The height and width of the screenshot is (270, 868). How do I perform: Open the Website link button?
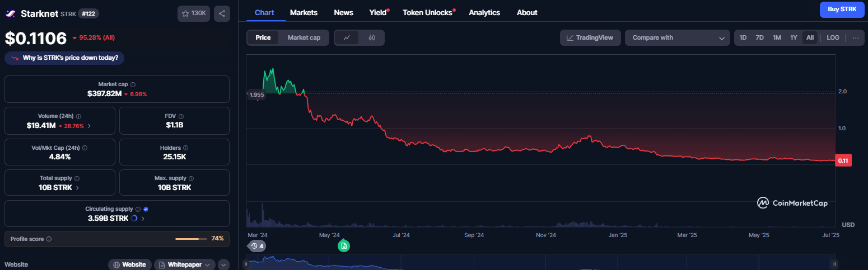click(130, 264)
